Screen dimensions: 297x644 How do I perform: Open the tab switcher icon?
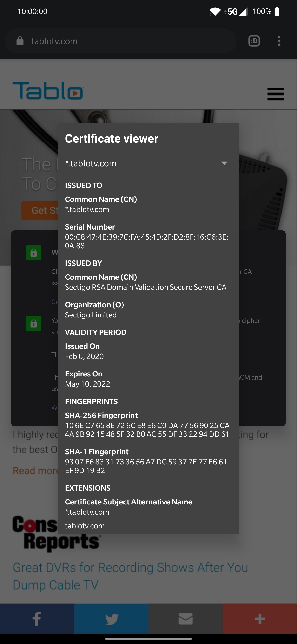click(x=254, y=41)
